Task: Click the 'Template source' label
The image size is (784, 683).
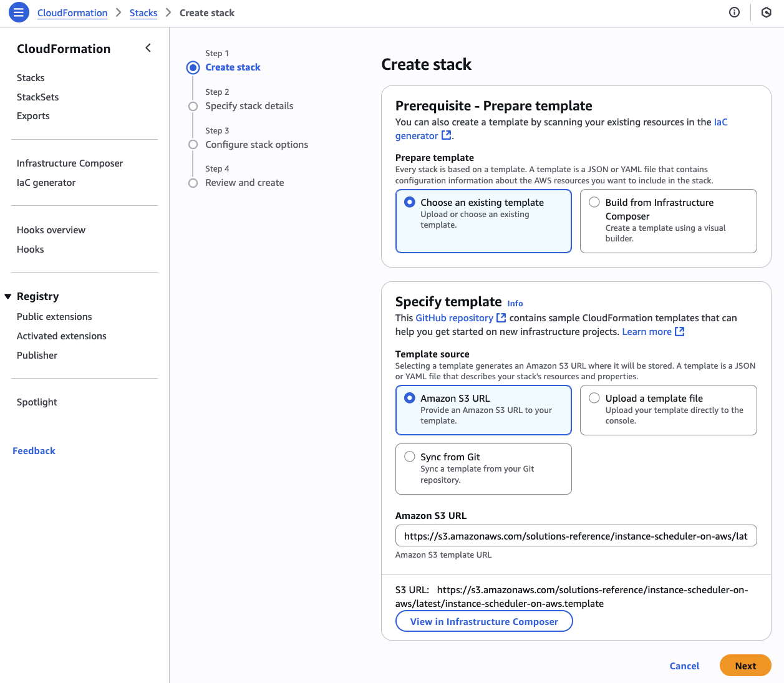Action: [432, 354]
